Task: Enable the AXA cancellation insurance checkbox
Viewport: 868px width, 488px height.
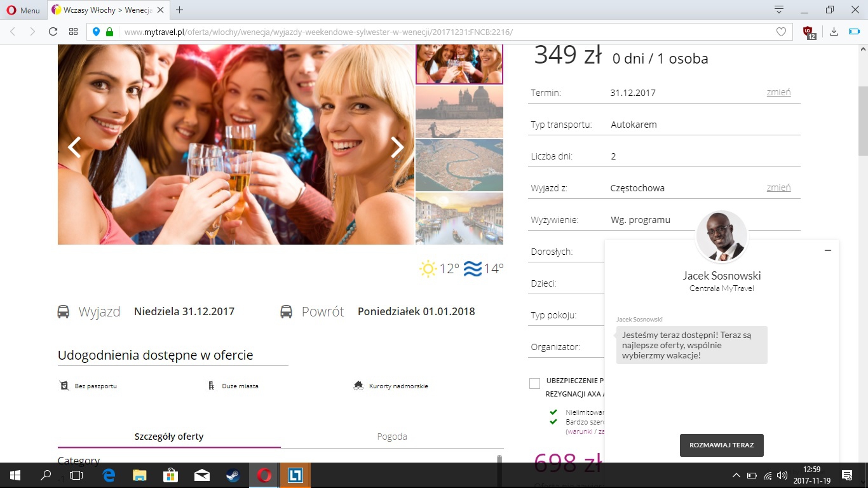Action: point(534,383)
